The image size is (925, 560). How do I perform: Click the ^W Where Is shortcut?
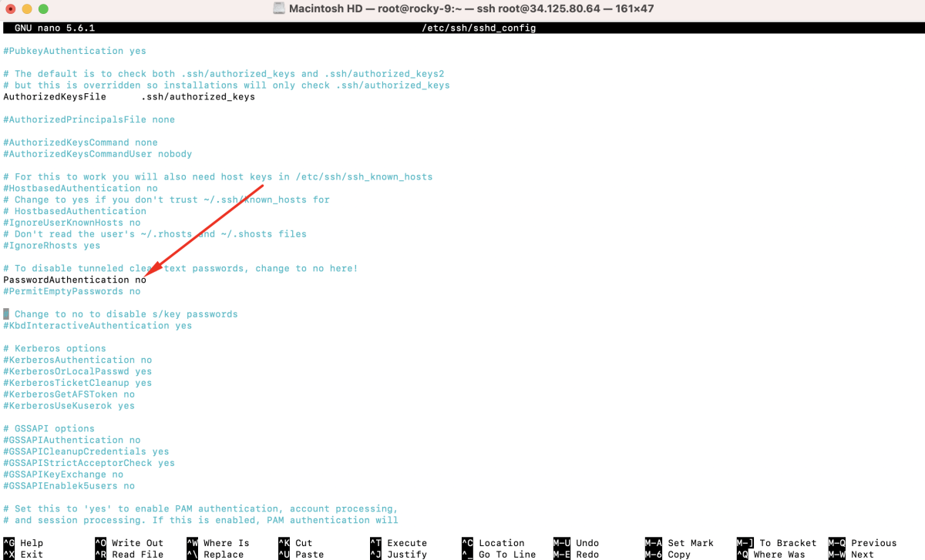pyautogui.click(x=218, y=543)
